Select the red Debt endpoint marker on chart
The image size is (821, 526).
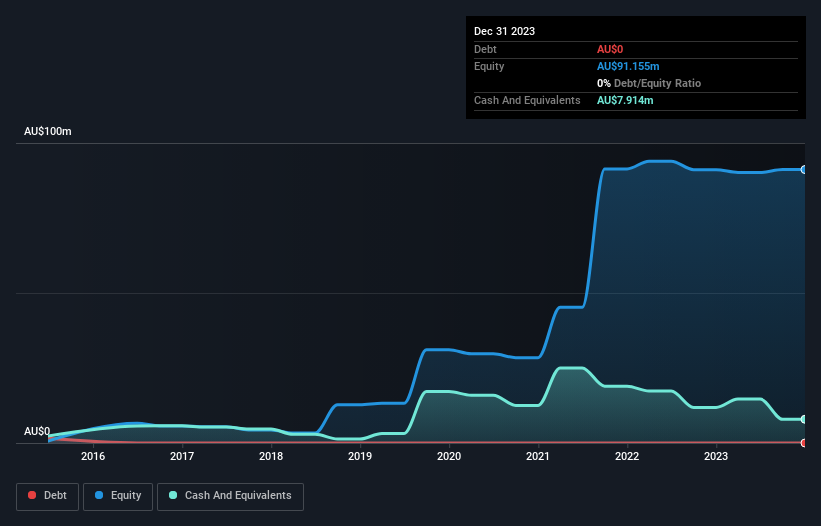804,443
